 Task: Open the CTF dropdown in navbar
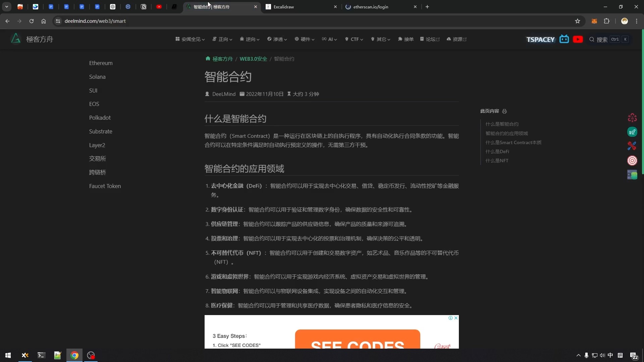coord(354,39)
